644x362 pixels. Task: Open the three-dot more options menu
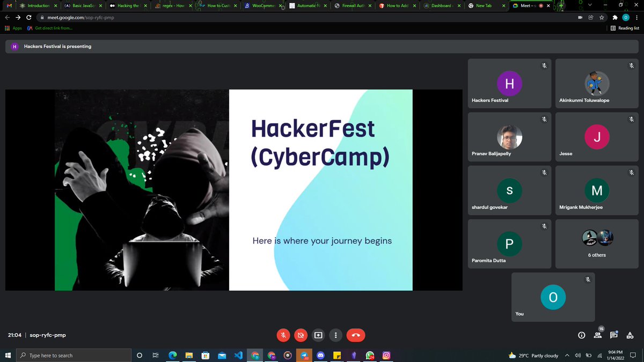[336, 335]
